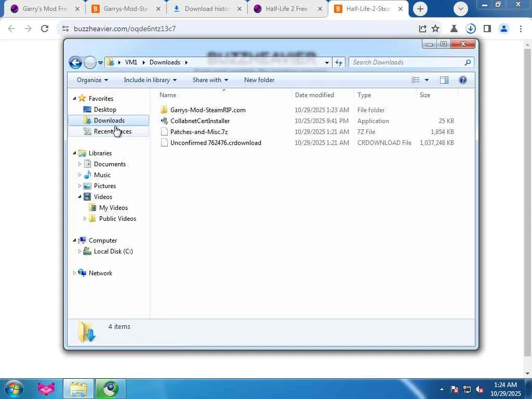The width and height of the screenshot is (532, 399).
Task: Click the share page icon in browser
Action: pyautogui.click(x=422, y=29)
